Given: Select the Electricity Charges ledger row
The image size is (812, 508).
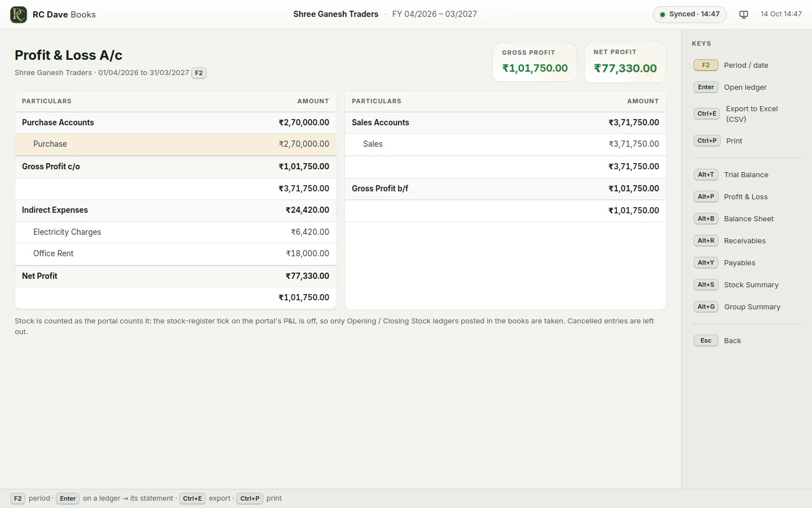Looking at the screenshot, I should (175, 232).
